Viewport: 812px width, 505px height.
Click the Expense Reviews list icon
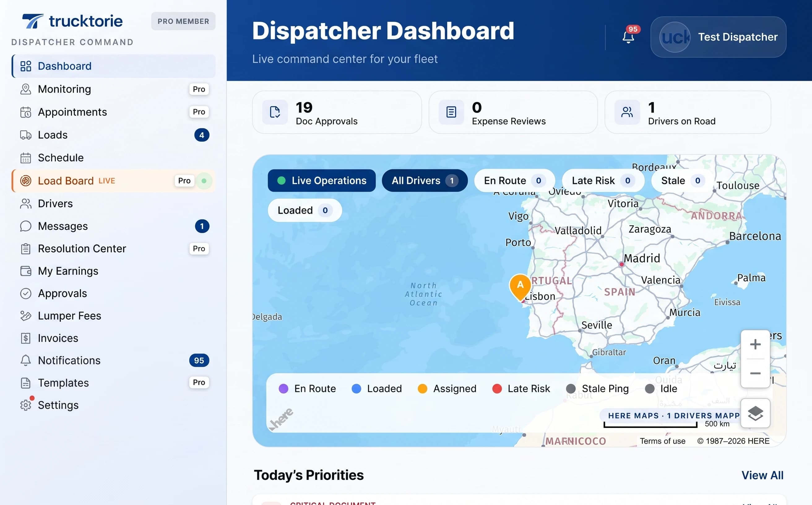coord(451,112)
